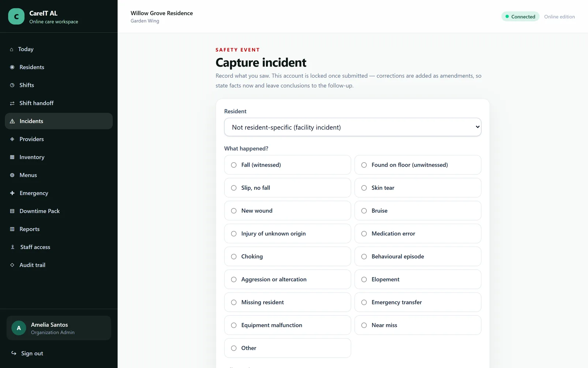
Task: Sign out of the workspace
Action: click(x=59, y=353)
